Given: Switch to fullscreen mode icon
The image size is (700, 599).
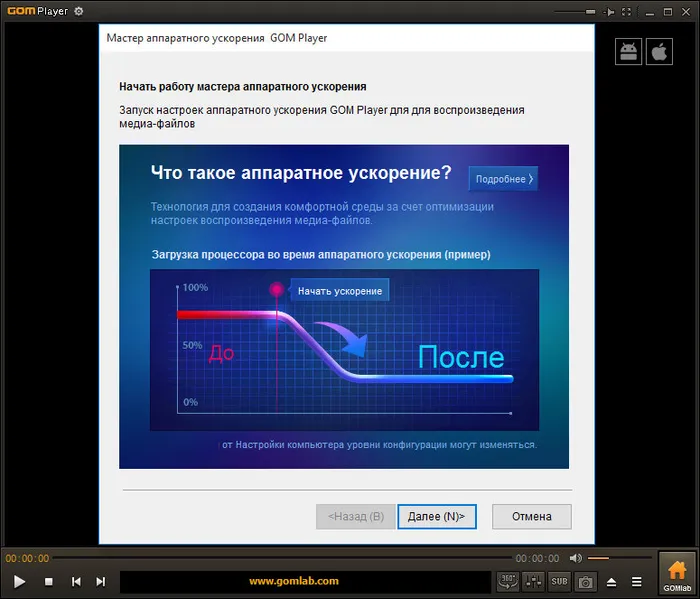Looking at the screenshot, I should click(626, 12).
